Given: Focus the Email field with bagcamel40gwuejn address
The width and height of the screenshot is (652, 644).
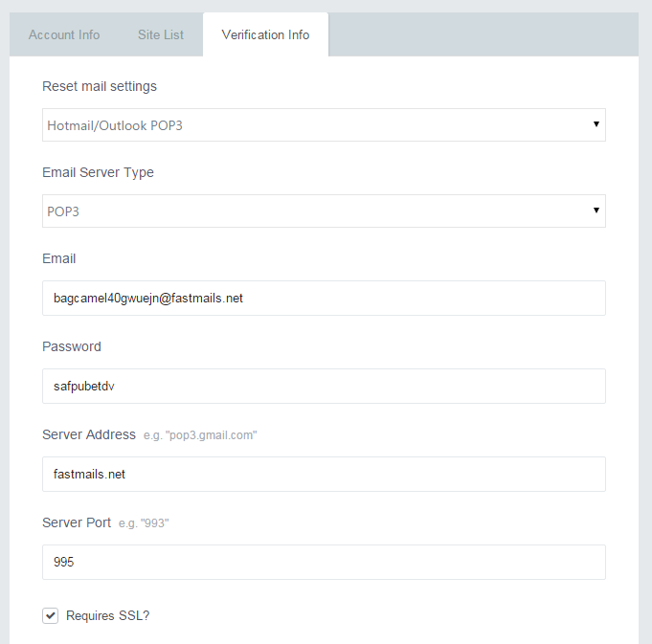Looking at the screenshot, I should coord(324,298).
